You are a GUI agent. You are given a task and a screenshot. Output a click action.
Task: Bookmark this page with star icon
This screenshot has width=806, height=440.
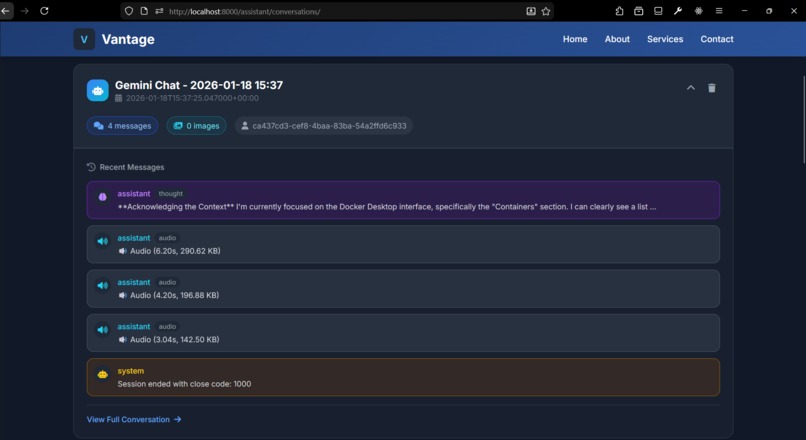[546, 11]
